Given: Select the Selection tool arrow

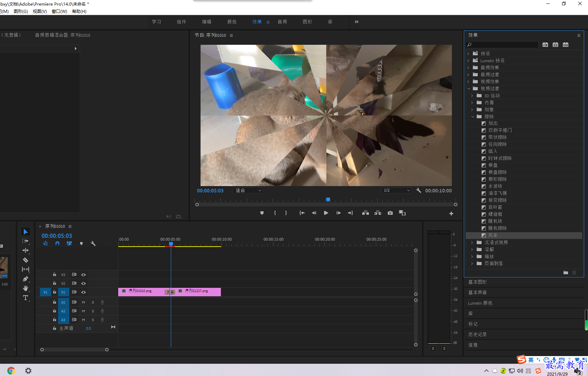Looking at the screenshot, I should pos(26,232).
